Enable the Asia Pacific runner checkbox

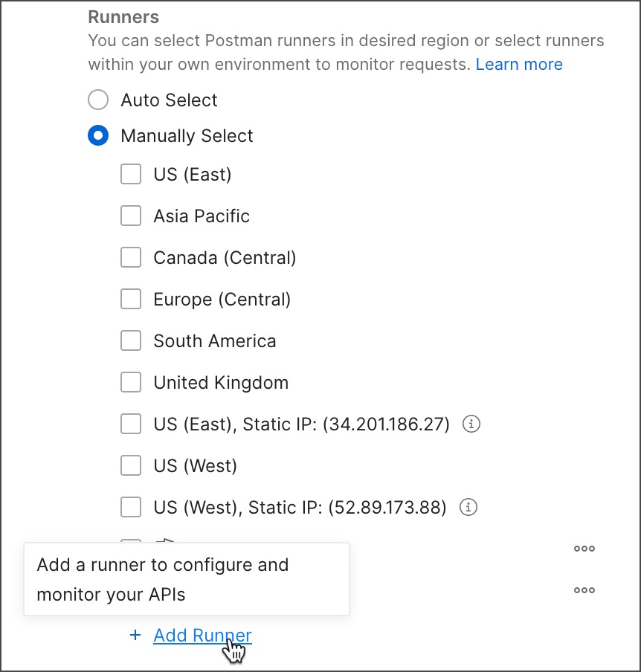tap(130, 216)
